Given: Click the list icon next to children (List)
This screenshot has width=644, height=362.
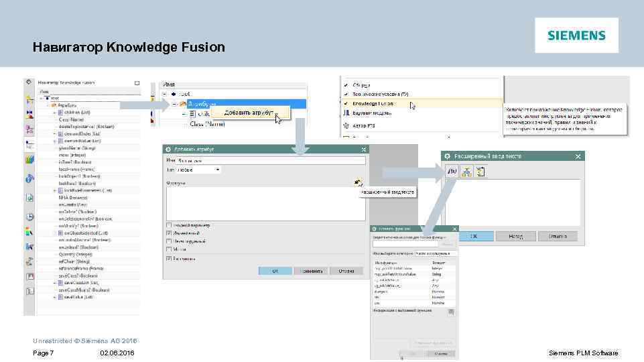Looking at the screenshot, I should (x=60, y=112).
